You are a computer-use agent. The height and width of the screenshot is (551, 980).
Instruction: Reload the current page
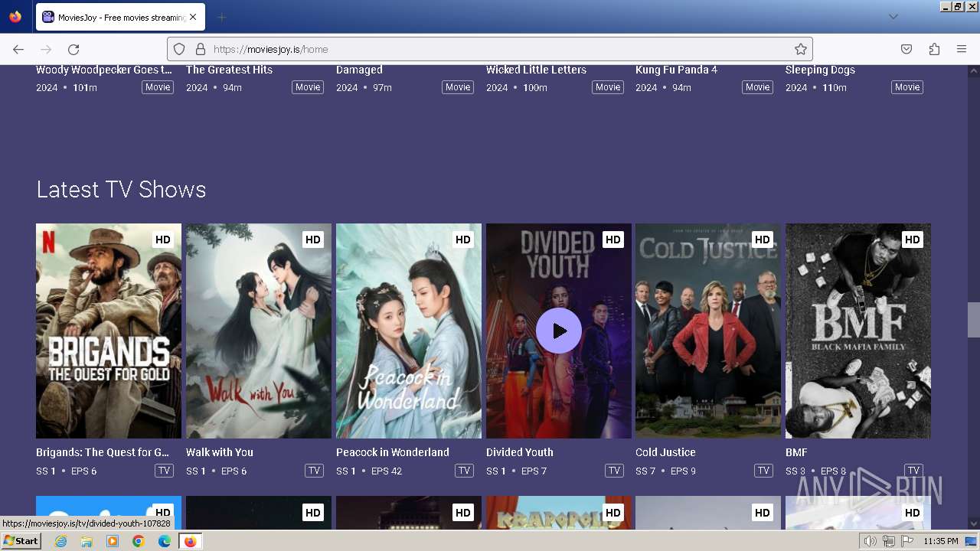pos(73,49)
